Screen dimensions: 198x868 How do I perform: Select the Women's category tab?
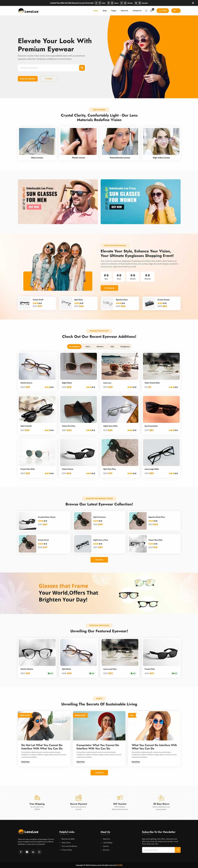click(100, 346)
